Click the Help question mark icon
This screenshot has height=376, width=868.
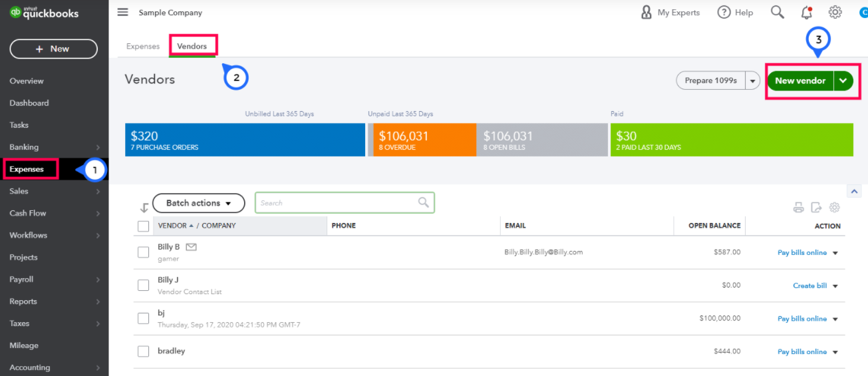(x=724, y=13)
